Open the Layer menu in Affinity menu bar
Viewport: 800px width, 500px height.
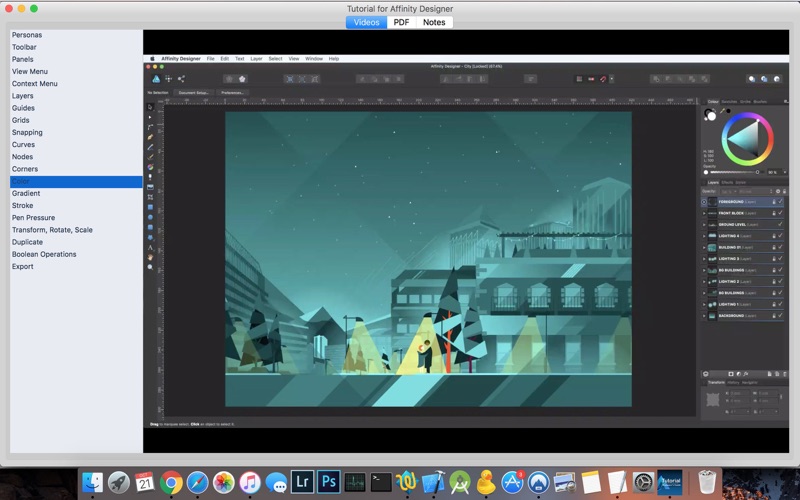pyautogui.click(x=256, y=59)
